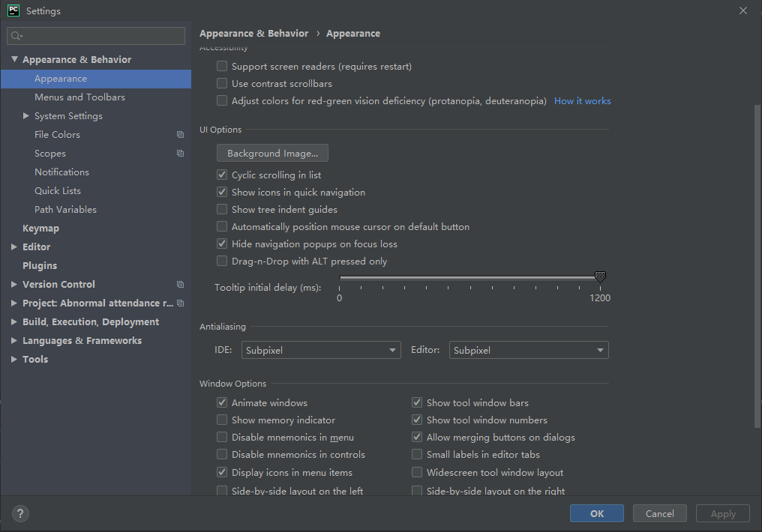Open the How it works link
The width and height of the screenshot is (762, 532).
582,101
